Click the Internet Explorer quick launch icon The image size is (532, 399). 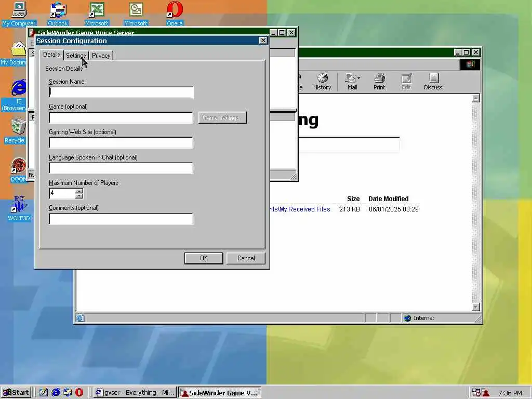[x=56, y=393]
